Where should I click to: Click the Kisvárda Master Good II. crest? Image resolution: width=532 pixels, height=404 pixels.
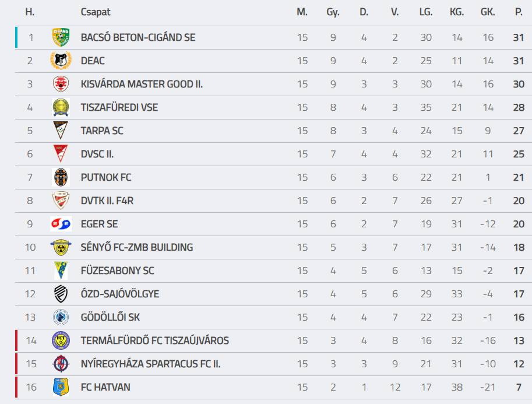point(61,84)
